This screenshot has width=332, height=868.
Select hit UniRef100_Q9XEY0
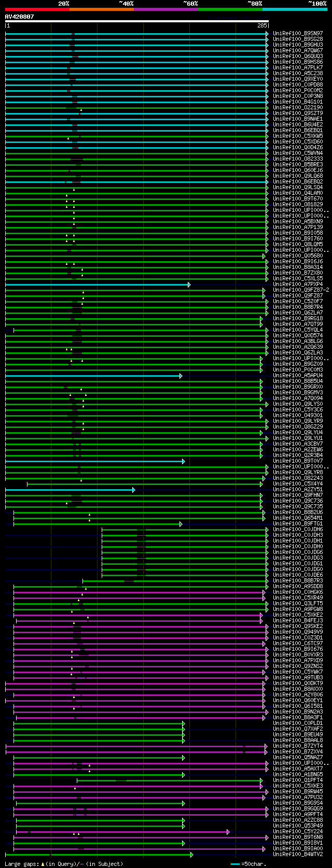[x=298, y=79]
